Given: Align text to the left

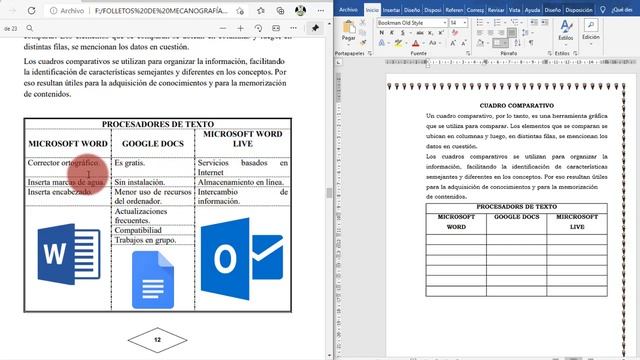Looking at the screenshot, I should coord(480,33).
